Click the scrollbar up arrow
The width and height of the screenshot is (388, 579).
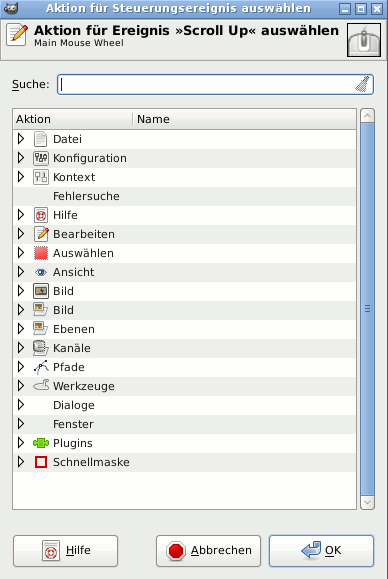point(367,116)
